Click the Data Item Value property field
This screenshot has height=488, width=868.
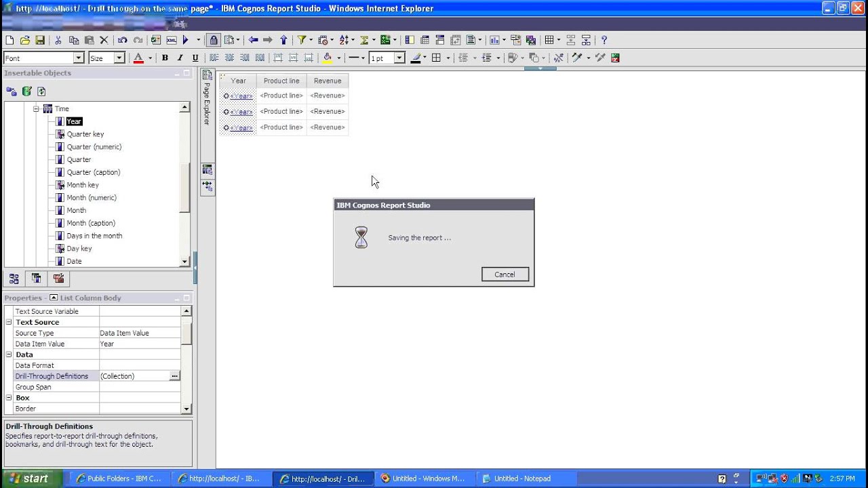pos(140,344)
